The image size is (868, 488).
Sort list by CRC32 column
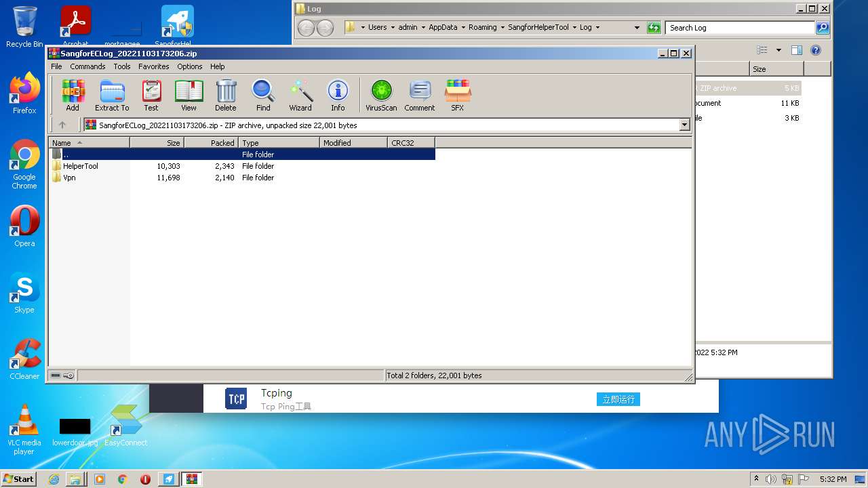(x=411, y=142)
